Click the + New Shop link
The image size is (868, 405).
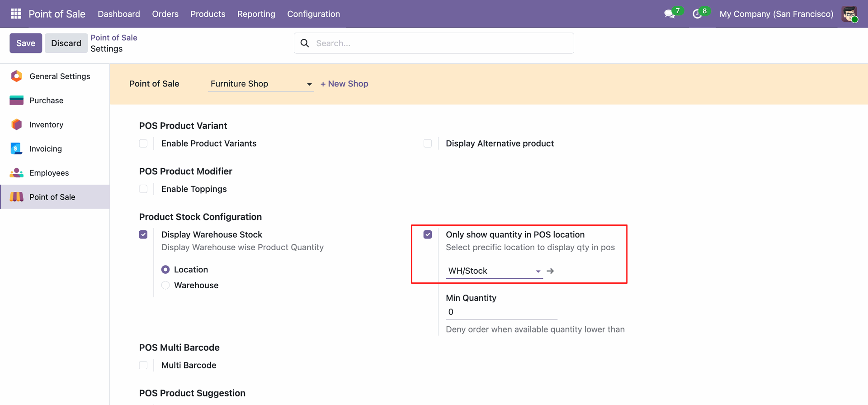(x=344, y=84)
